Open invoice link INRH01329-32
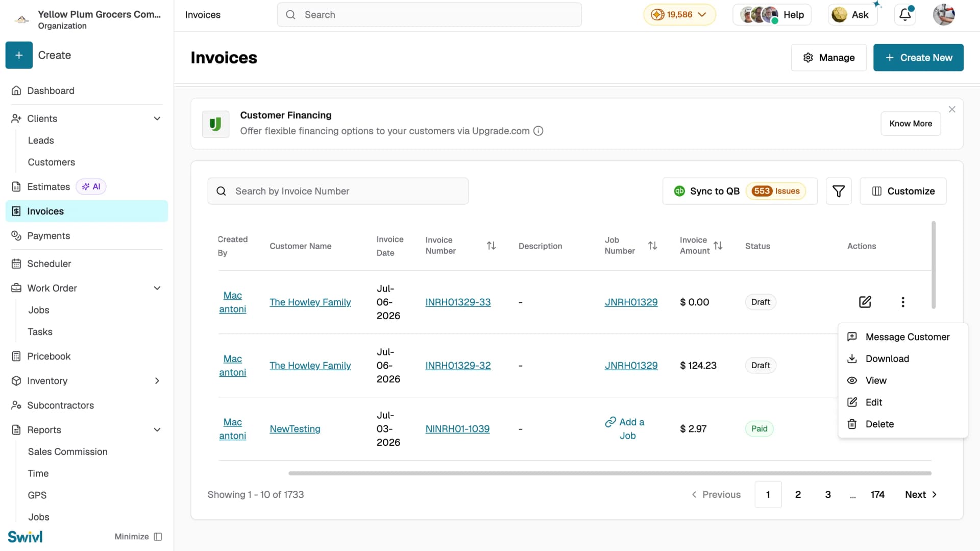The image size is (980, 551). 458,366
